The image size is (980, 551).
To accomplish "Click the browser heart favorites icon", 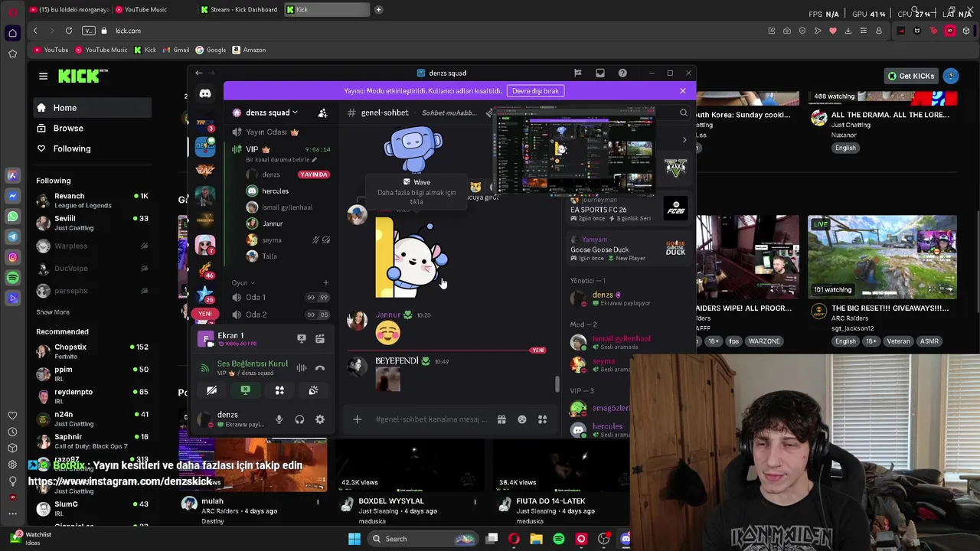I will pos(833,31).
